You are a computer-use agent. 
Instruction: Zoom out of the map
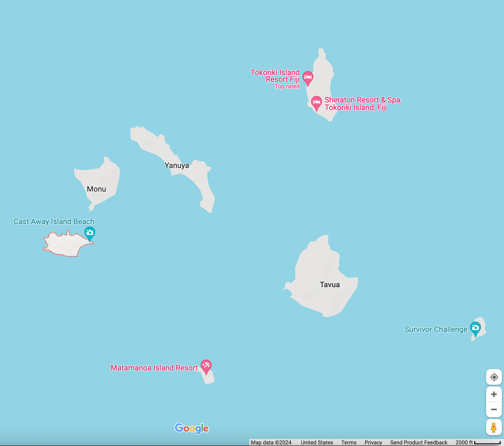pos(494,409)
